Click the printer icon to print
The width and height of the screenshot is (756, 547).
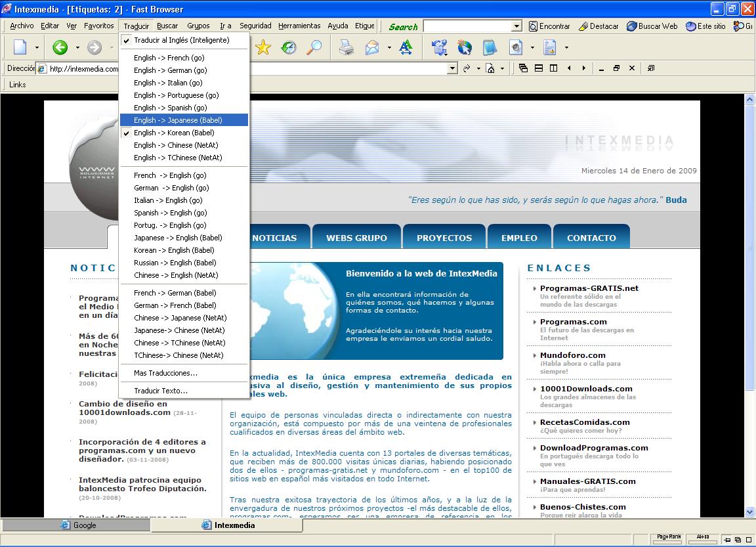(x=346, y=47)
